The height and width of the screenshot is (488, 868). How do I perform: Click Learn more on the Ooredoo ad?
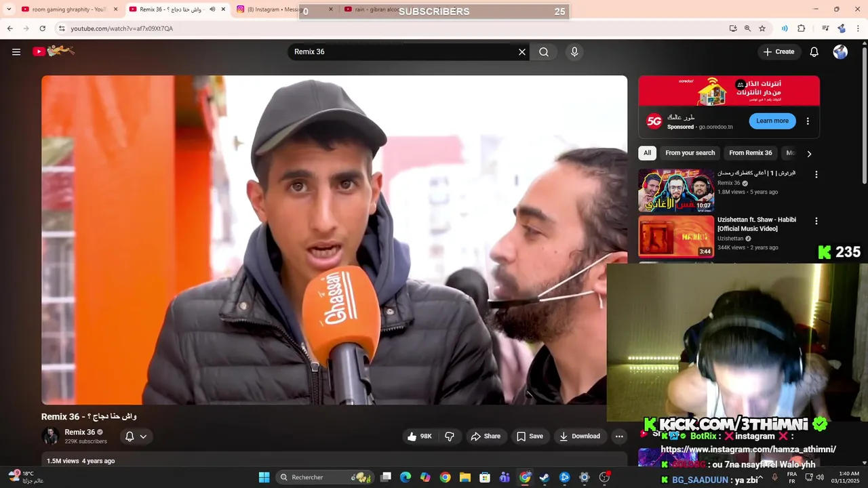pos(772,121)
